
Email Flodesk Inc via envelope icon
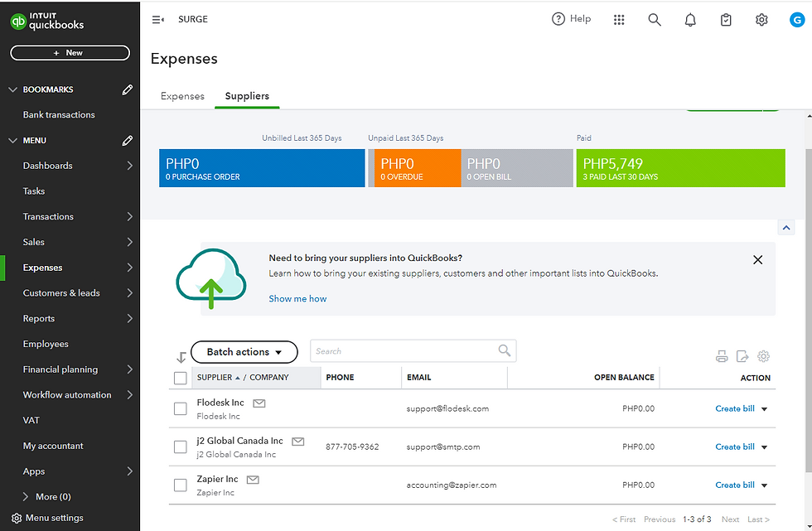(259, 403)
